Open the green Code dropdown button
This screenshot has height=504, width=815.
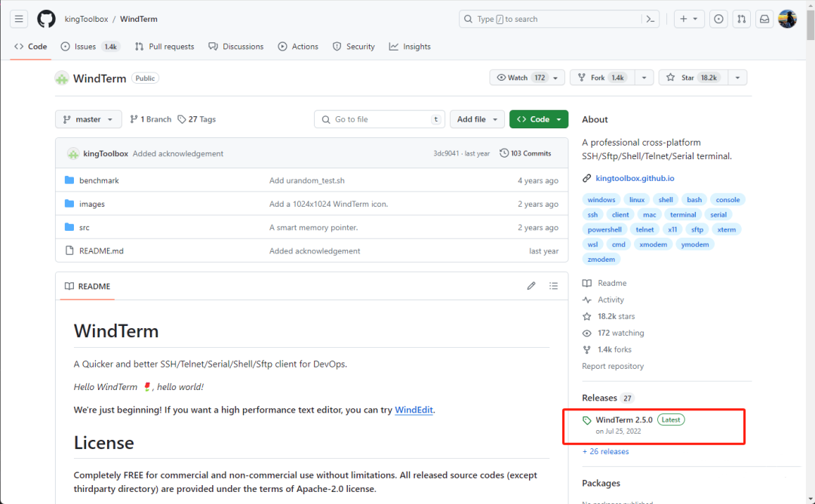[539, 119]
